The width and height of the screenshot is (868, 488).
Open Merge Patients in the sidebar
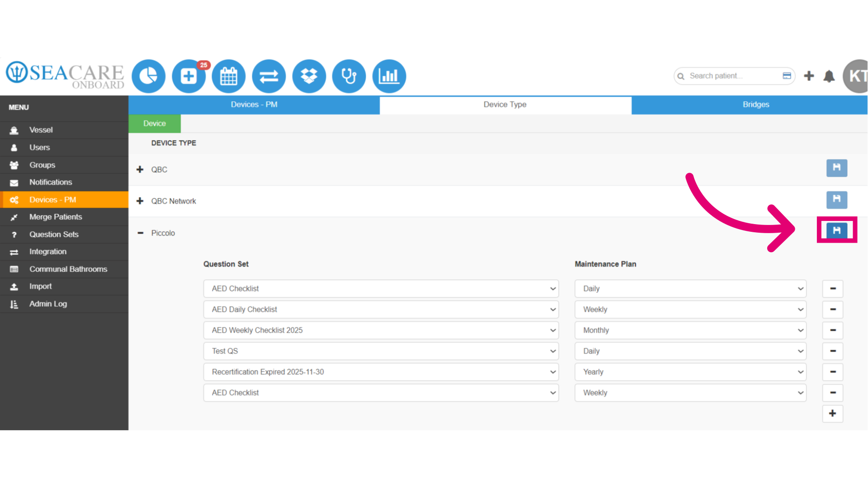64,217
